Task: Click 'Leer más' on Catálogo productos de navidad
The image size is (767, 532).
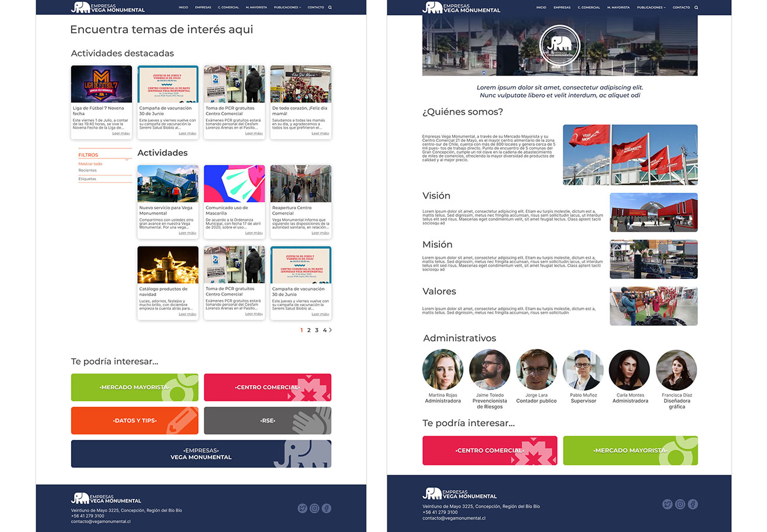Action: pyautogui.click(x=187, y=314)
